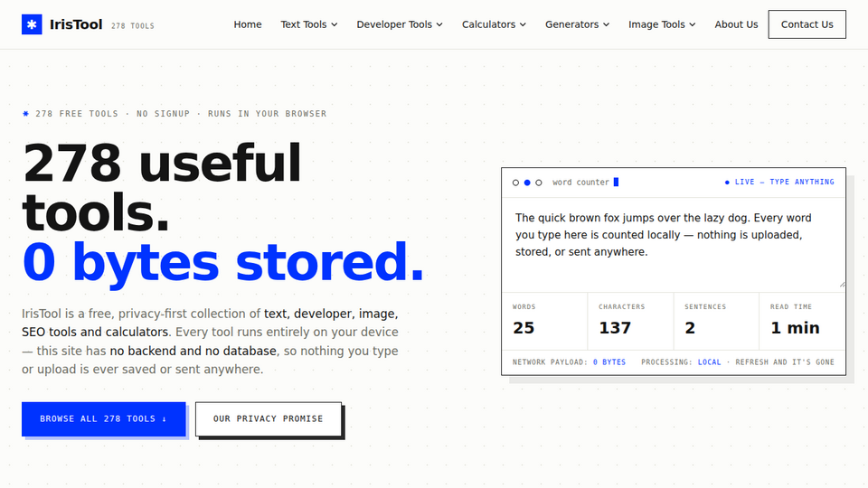Screen dimensions: 868x488
Task: Click the 'LIVE — TYPE ANYTHING' indicator
Action: point(779,182)
